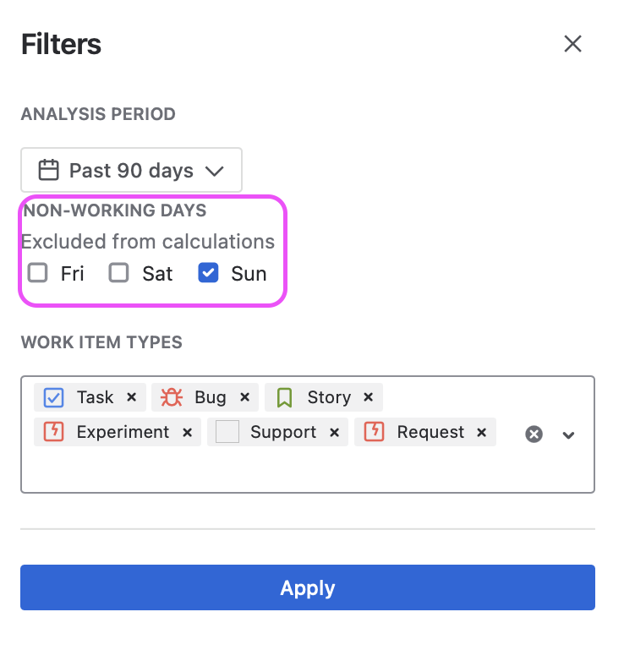
Task: Close the Filters panel
Action: [x=572, y=44]
